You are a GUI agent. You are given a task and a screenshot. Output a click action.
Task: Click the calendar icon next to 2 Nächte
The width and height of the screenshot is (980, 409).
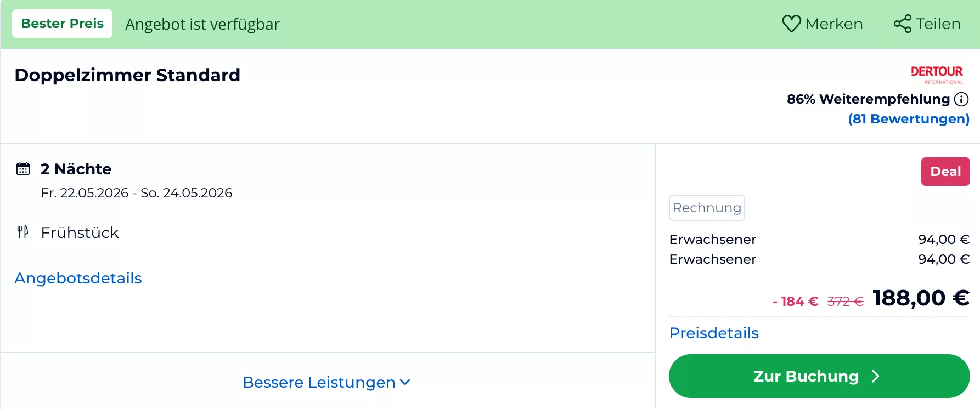pyautogui.click(x=23, y=169)
